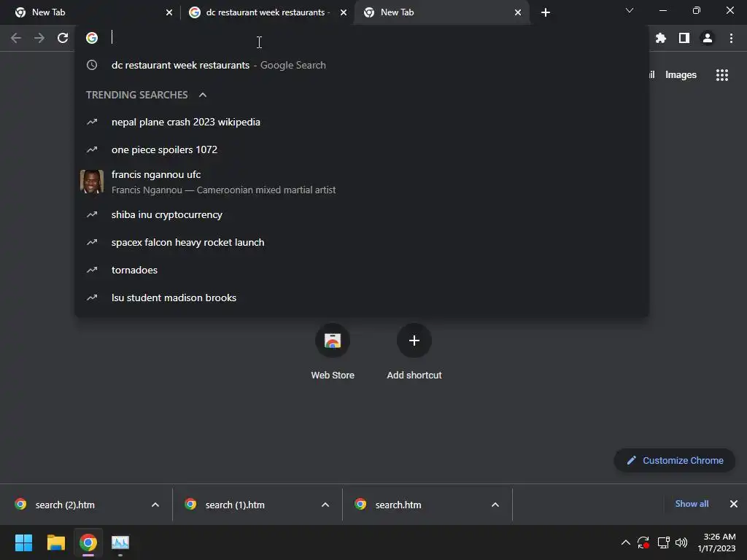The width and height of the screenshot is (747, 560).
Task: Choose lsu student madison brooks suggestion
Action: coord(362,297)
